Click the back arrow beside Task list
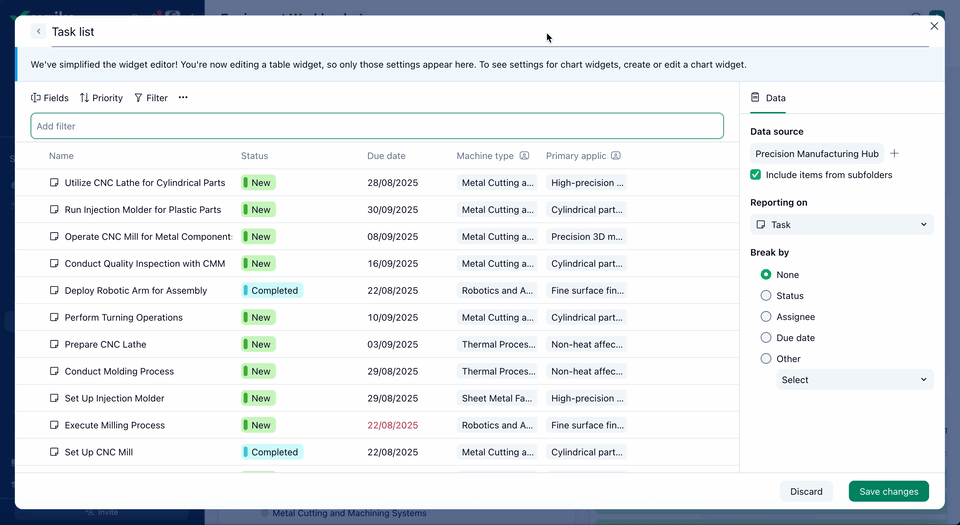The image size is (960, 525). 39,32
